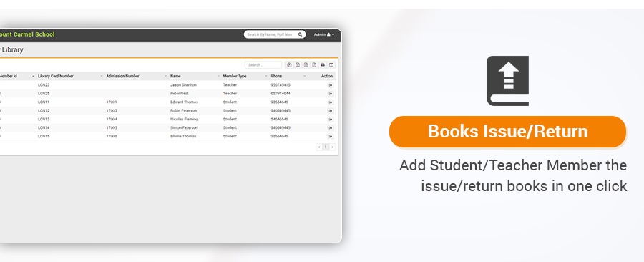644x262 pixels.
Task: Select library card LCN25 cell
Action: coord(44,94)
